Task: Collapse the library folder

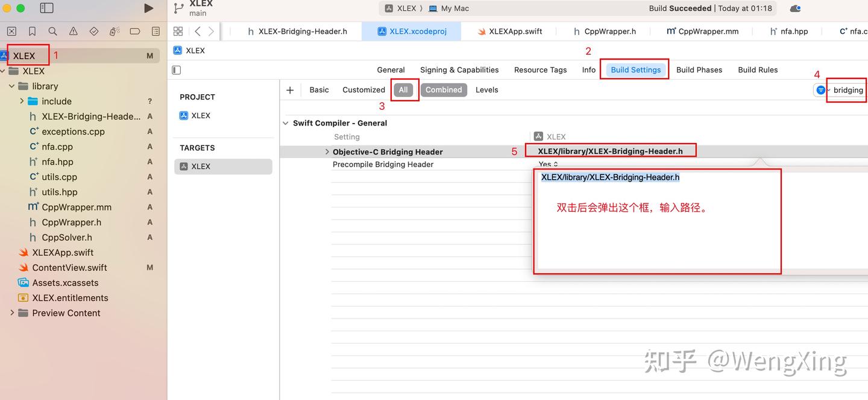Action: (12, 86)
